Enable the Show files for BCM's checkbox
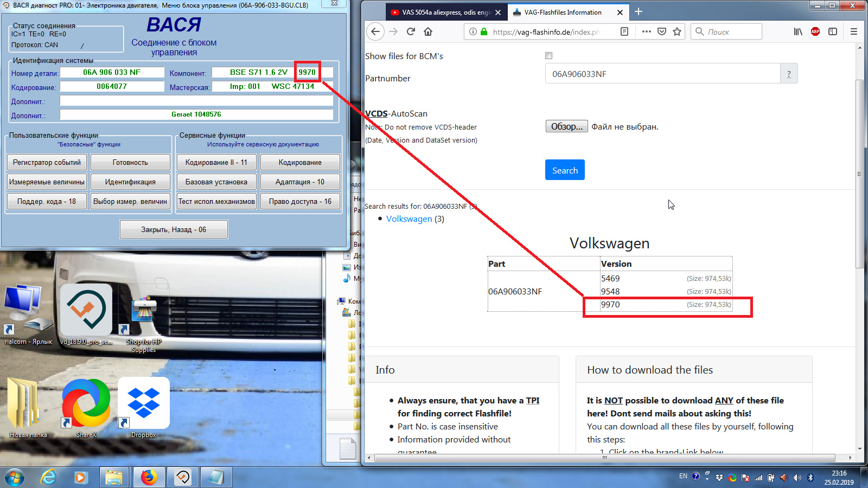This screenshot has width=868, height=488. [548, 55]
